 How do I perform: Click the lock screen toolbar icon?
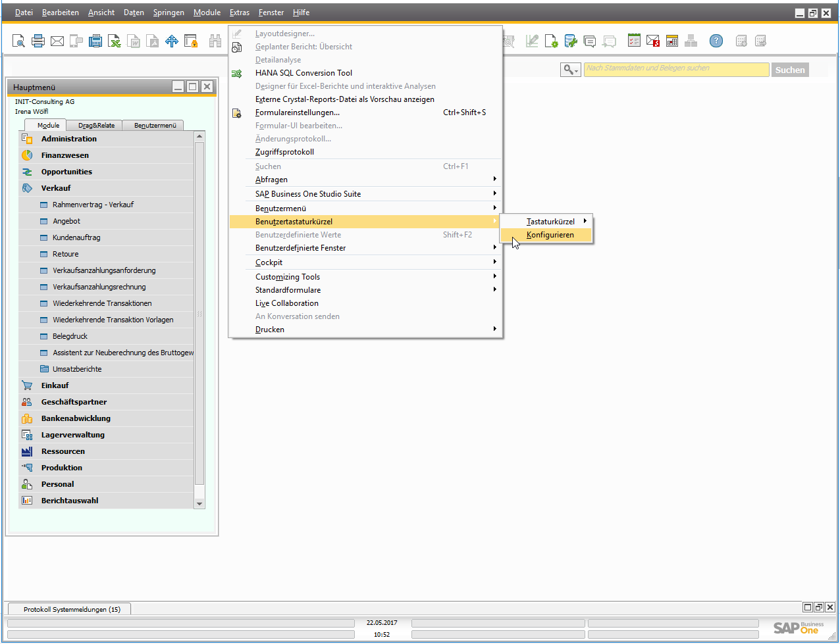(191, 41)
